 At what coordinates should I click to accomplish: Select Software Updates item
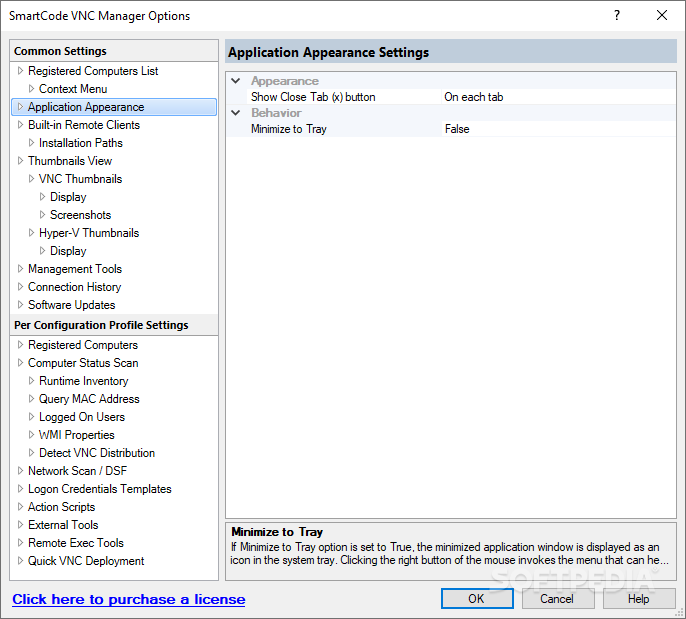(x=72, y=305)
